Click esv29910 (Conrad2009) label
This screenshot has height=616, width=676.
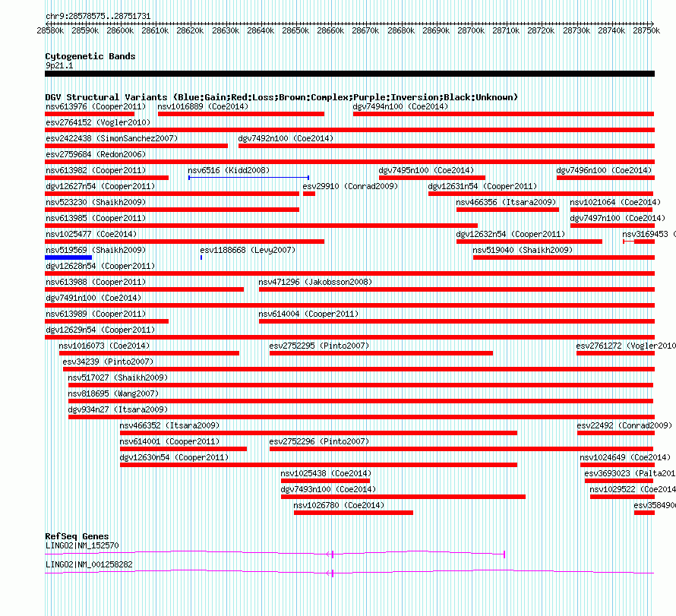coord(350,186)
